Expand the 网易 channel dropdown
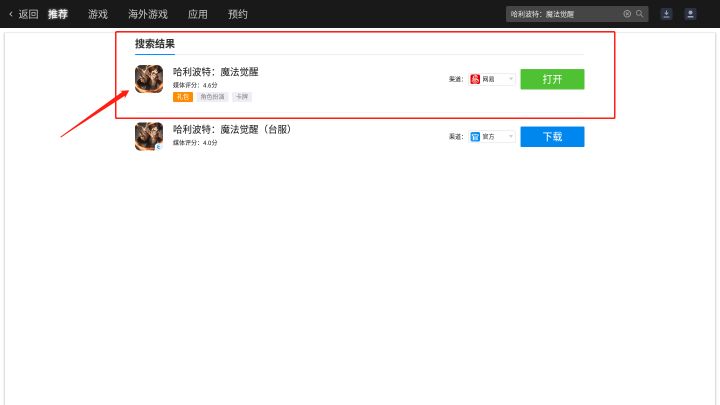Viewport: 720px width, 405px height. (491, 79)
